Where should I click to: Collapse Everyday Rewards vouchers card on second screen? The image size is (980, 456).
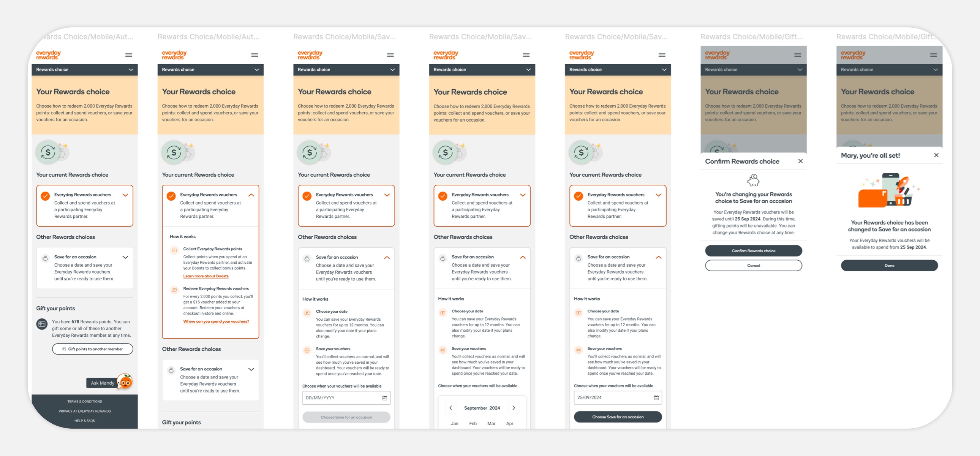251,195
